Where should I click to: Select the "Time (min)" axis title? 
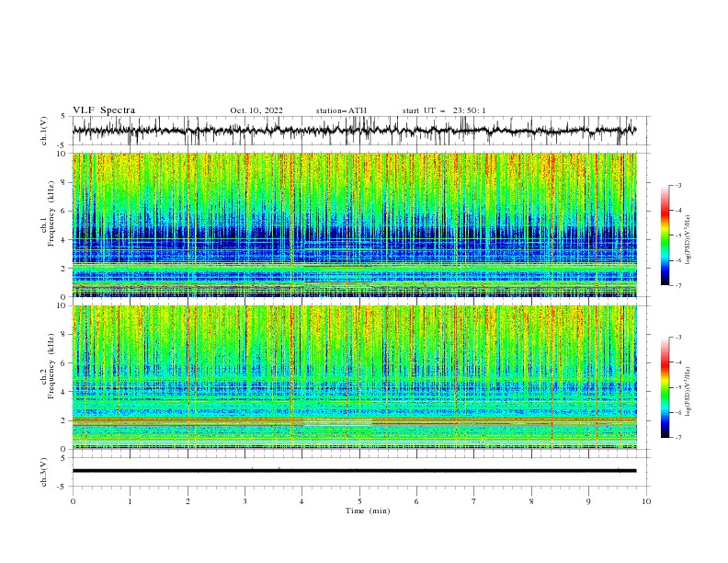click(368, 511)
